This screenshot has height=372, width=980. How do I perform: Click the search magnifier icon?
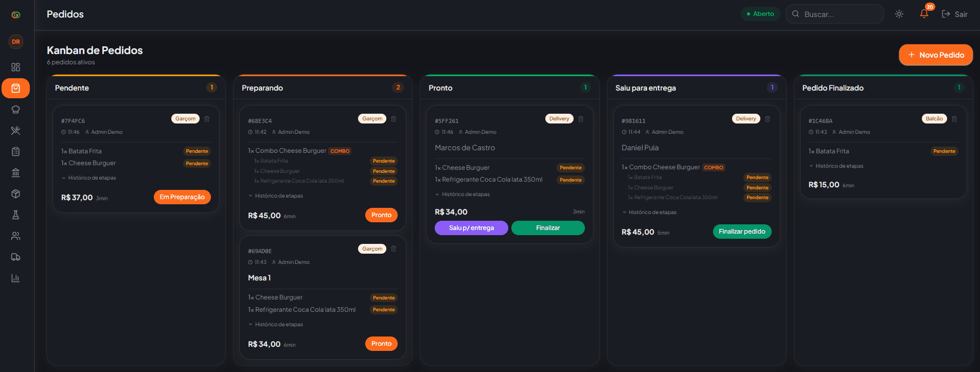coord(796,14)
